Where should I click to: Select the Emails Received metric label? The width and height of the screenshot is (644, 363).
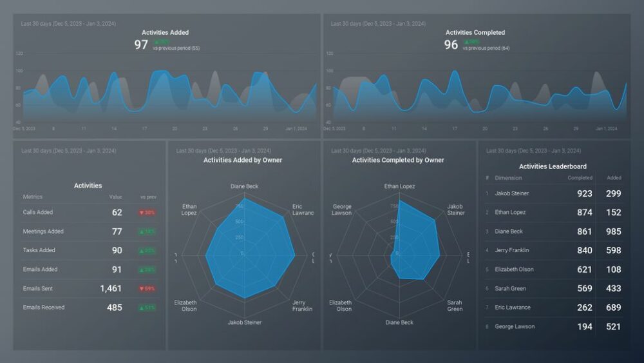[x=44, y=307]
